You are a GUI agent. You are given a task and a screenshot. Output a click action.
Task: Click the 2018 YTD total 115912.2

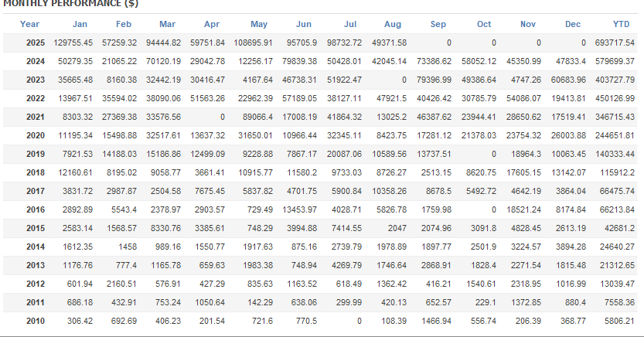pyautogui.click(x=617, y=172)
